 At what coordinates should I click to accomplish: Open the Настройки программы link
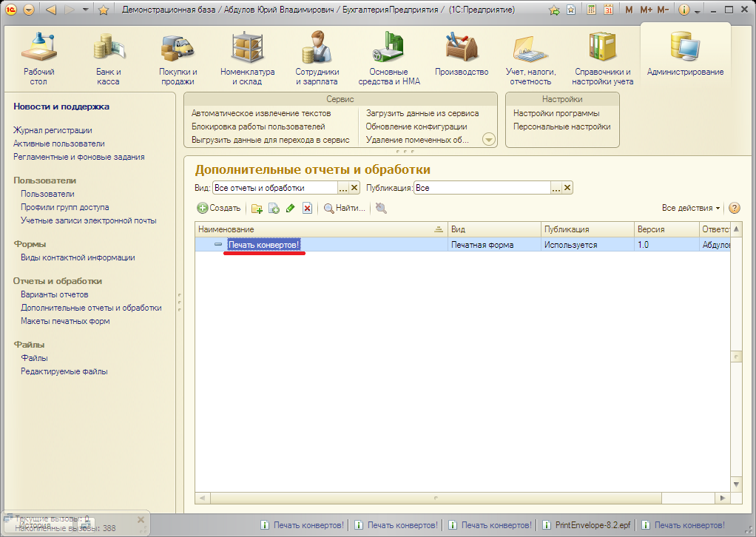(x=556, y=113)
